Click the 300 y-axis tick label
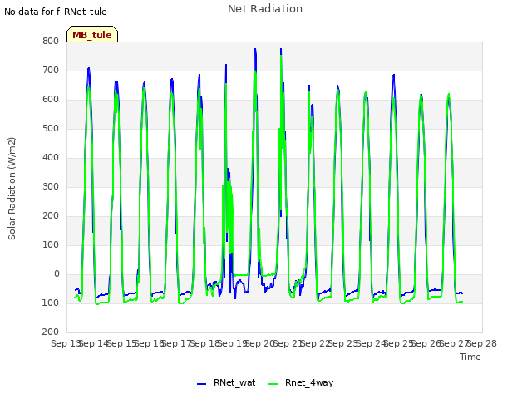This screenshot has width=532, height=399. [51, 186]
